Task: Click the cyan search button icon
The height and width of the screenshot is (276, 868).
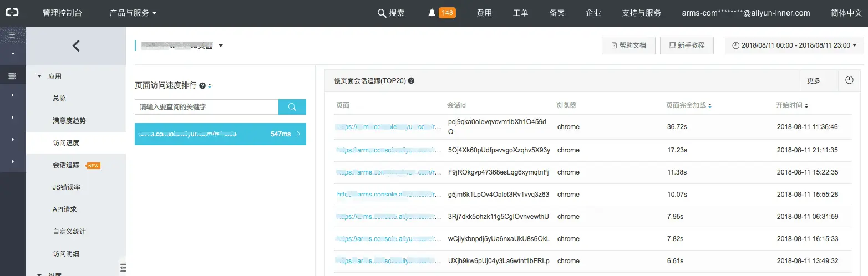Action: (x=292, y=107)
